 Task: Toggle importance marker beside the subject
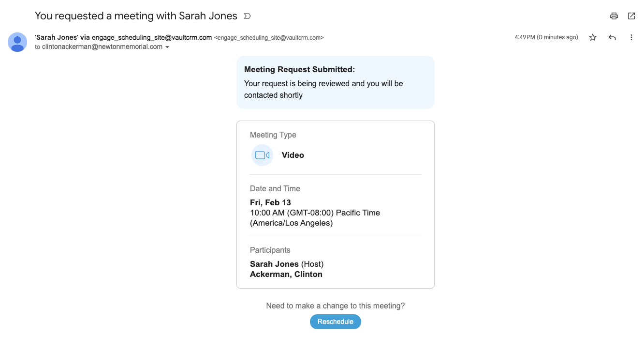click(x=247, y=16)
